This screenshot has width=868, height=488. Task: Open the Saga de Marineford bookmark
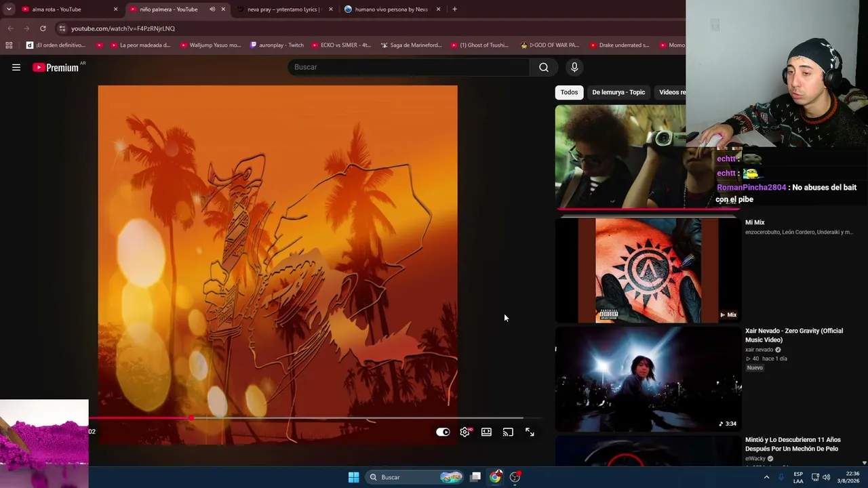[x=411, y=45]
